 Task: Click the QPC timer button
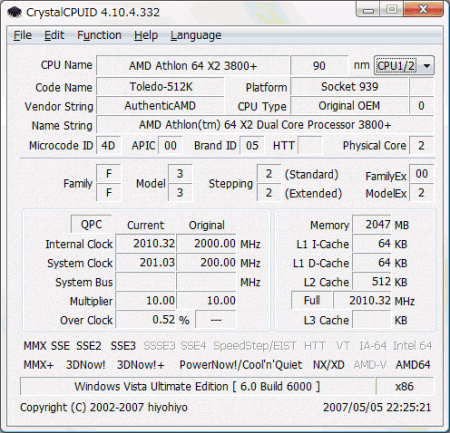pos(91,224)
